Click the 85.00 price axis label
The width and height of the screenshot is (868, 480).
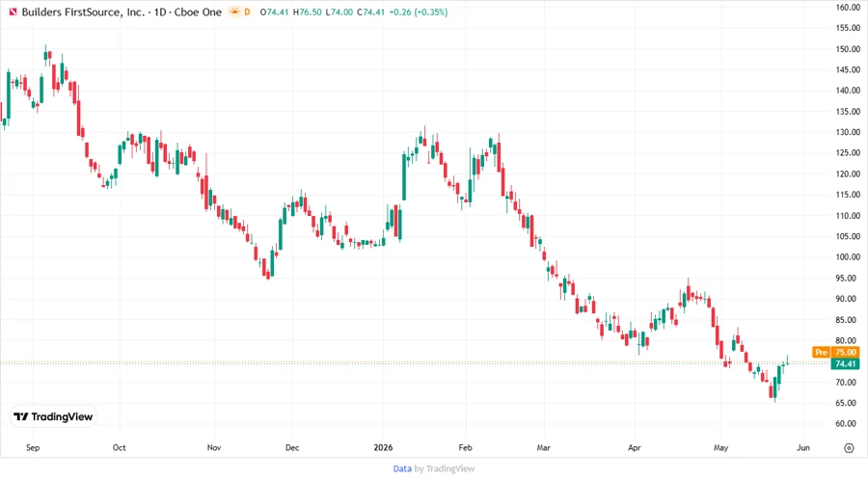(848, 320)
